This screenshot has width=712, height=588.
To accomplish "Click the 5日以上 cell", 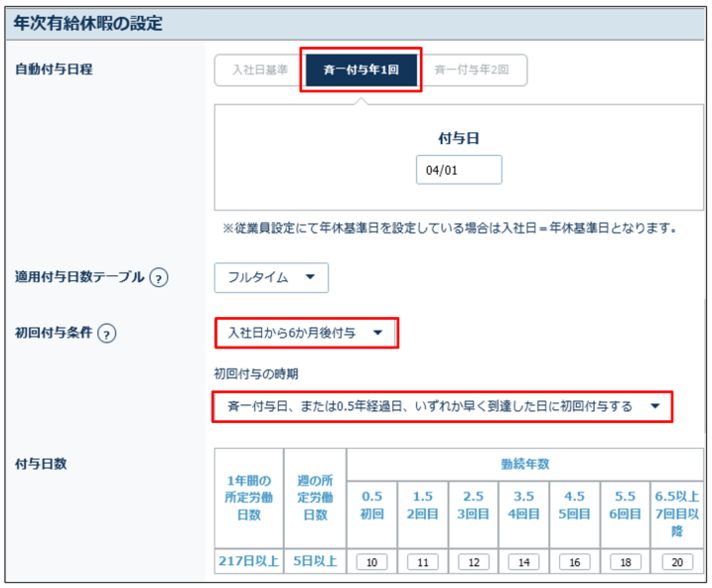I will tap(315, 561).
